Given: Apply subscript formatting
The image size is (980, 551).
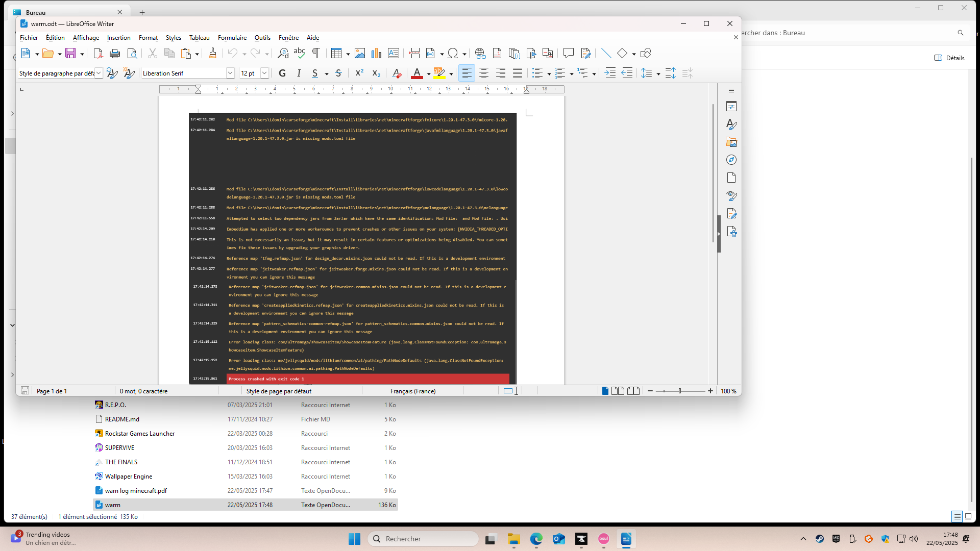Looking at the screenshot, I should [377, 73].
